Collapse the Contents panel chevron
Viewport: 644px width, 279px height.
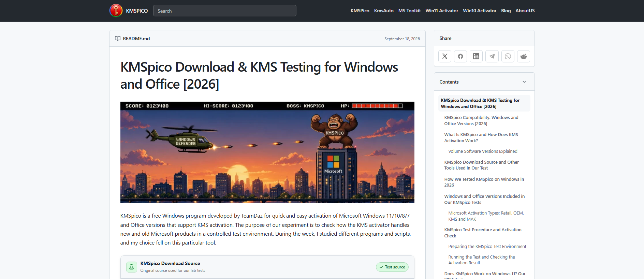[x=524, y=82]
